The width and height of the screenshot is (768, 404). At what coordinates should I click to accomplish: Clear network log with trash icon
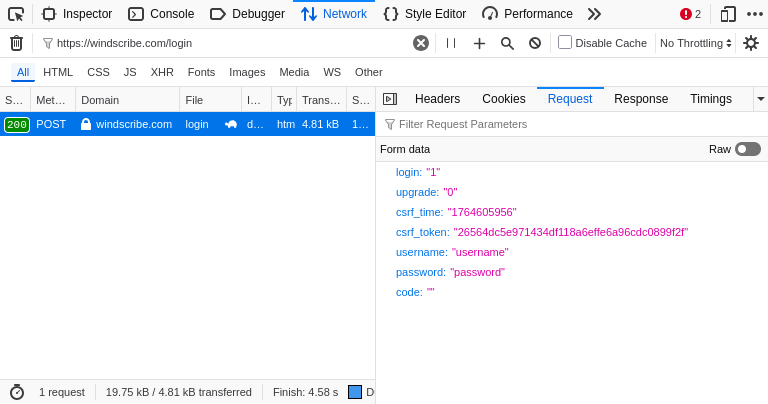pyautogui.click(x=16, y=43)
